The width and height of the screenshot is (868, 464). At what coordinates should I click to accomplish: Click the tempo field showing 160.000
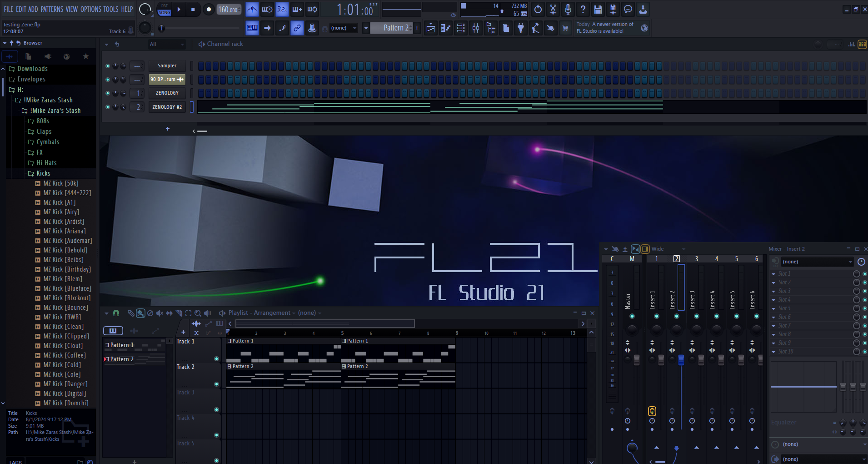click(x=229, y=10)
